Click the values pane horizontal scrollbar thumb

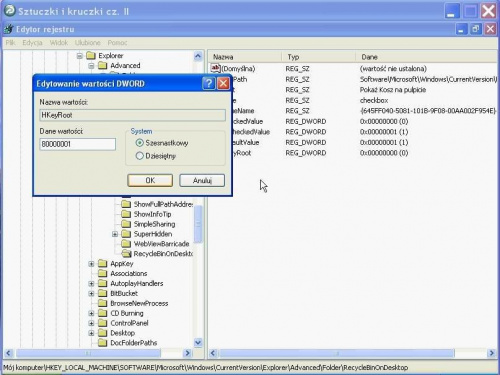[337, 353]
